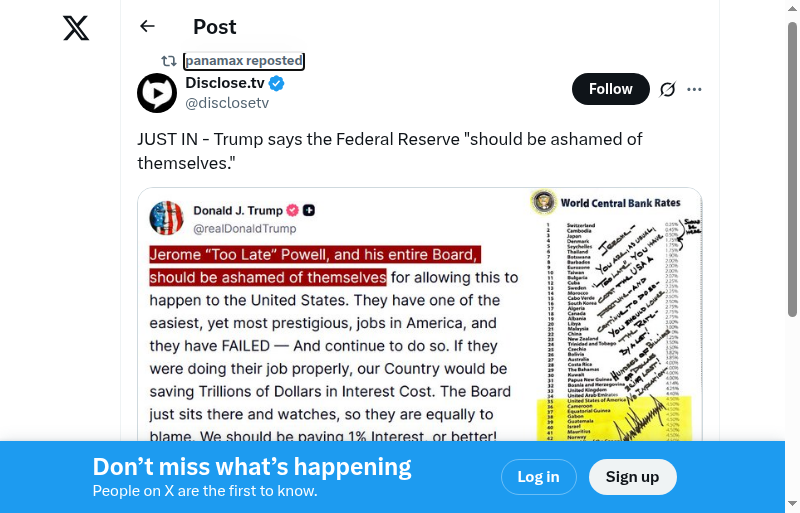Open the Disclose.tv profile avatar
Screen dimensions: 800x513
coord(157,93)
